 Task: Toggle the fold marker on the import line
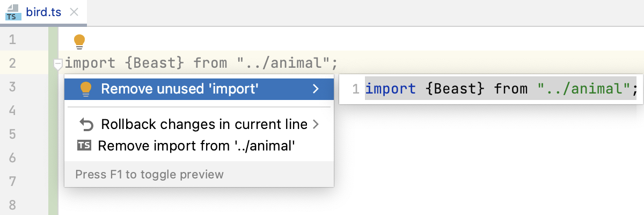[58, 65]
